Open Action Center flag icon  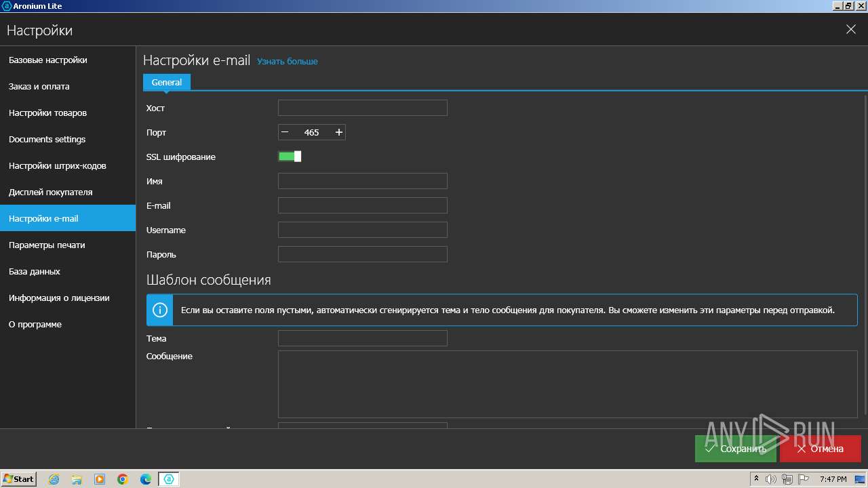[x=802, y=479]
